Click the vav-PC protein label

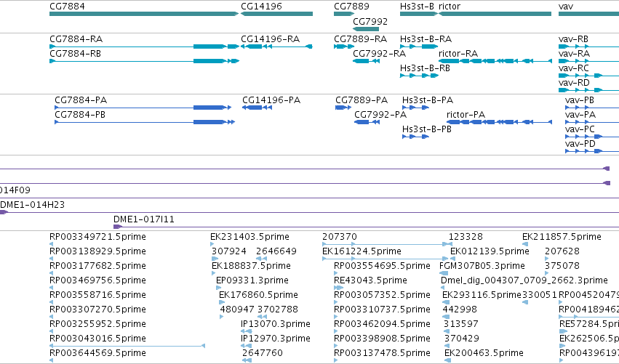[580, 129]
